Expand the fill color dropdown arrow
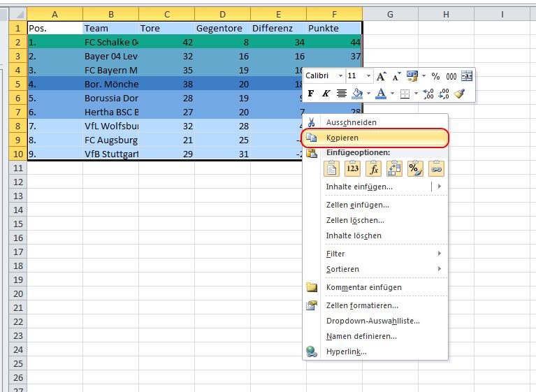Screen dimensions: 536x392 (x=368, y=94)
